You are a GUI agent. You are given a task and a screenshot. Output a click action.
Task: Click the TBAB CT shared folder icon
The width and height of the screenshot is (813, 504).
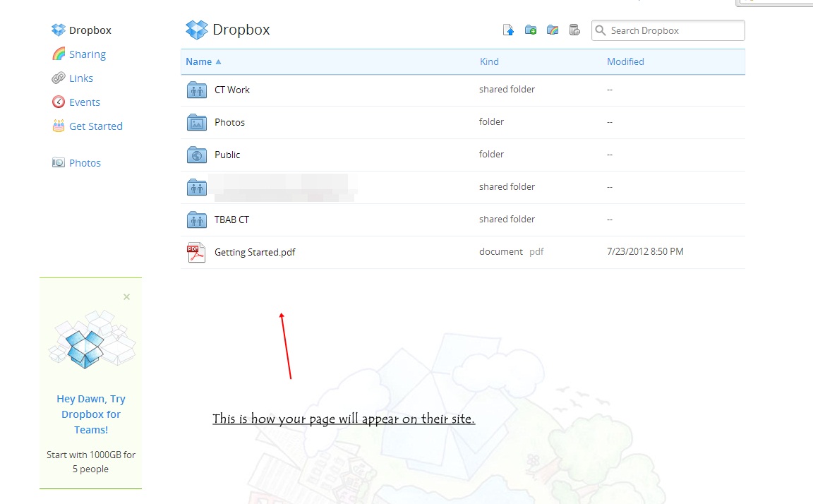(x=196, y=220)
